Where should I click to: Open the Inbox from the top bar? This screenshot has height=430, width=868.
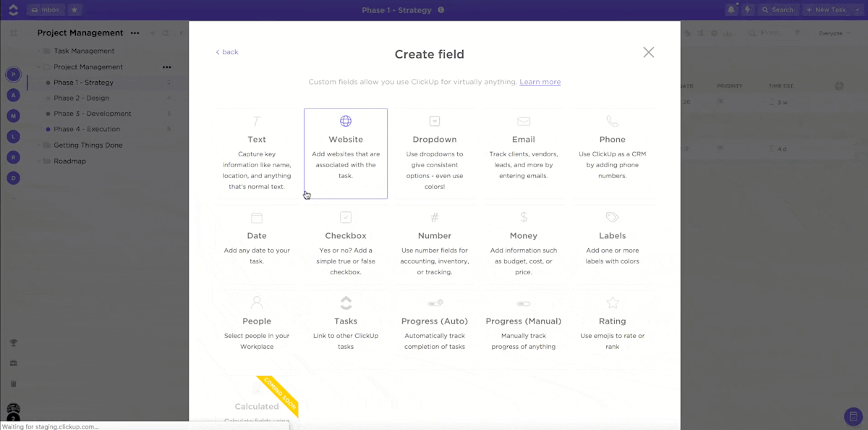(x=46, y=9)
